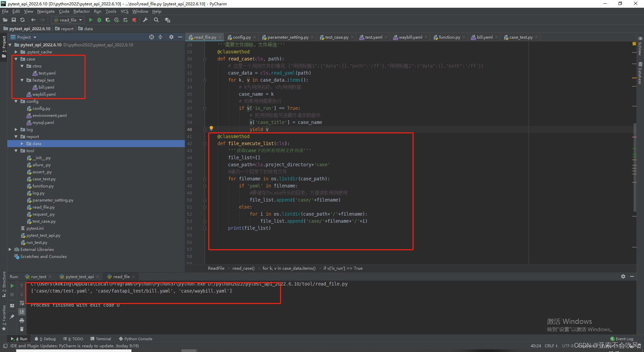
Task: Open the File menu
Action: [5, 11]
